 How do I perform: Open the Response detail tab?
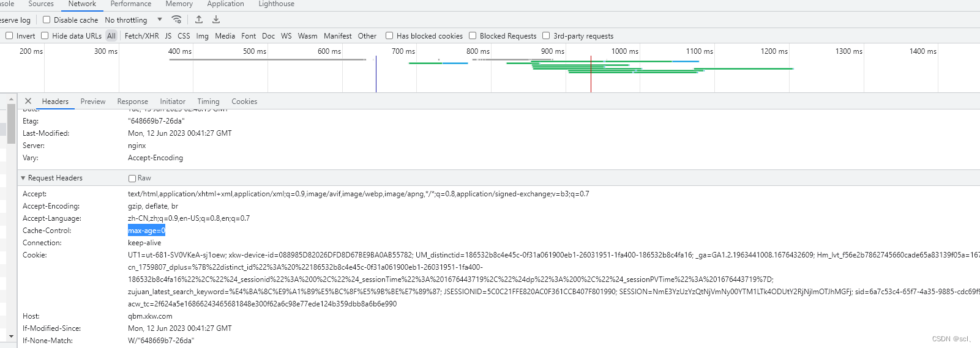(133, 102)
